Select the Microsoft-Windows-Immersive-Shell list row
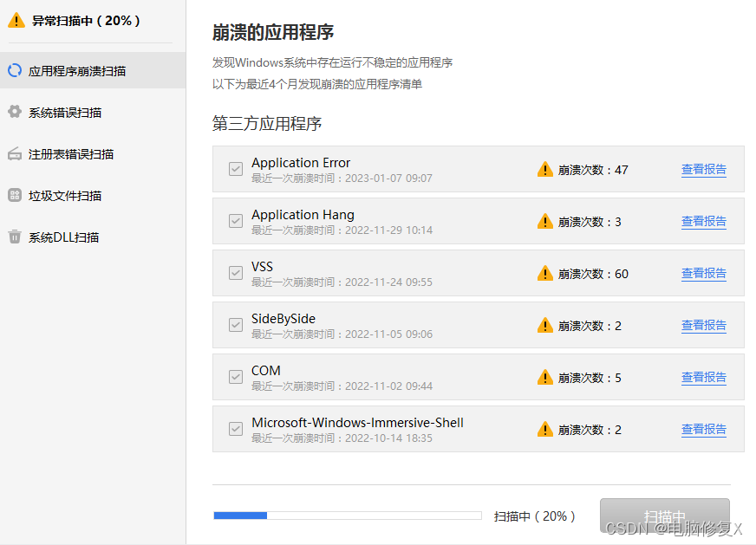This screenshot has width=756, height=545. 390,429
